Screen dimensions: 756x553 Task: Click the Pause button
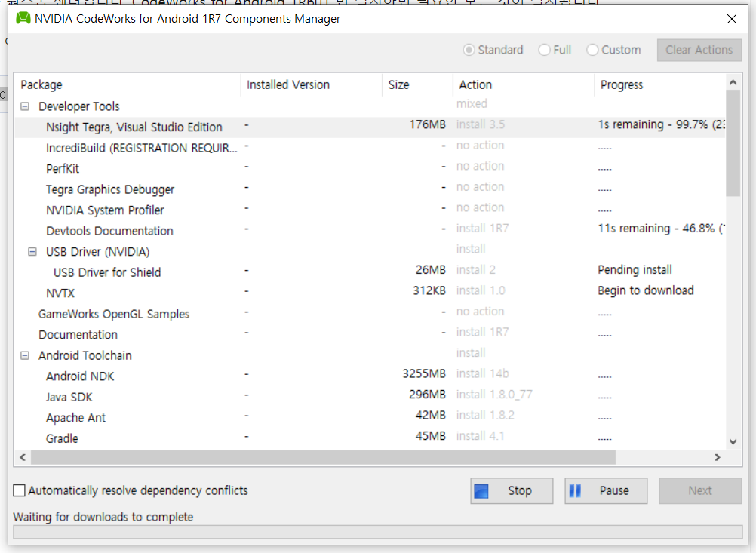click(606, 491)
